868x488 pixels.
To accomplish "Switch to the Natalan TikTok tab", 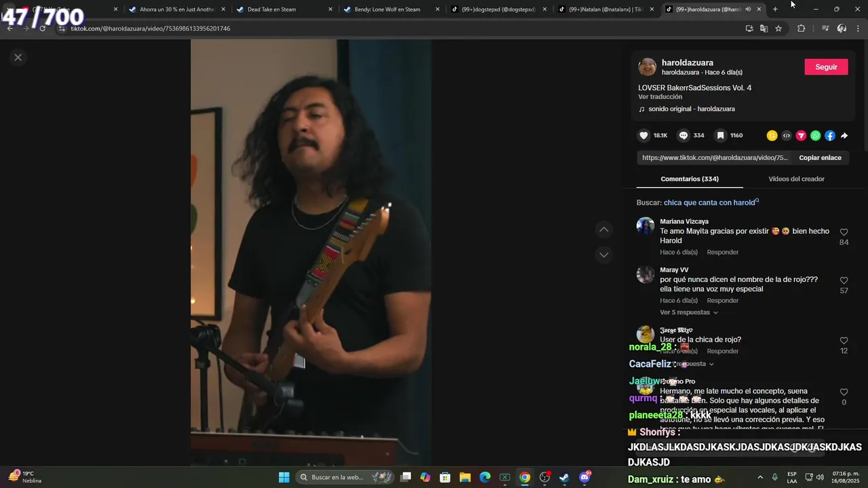I will 606,9.
